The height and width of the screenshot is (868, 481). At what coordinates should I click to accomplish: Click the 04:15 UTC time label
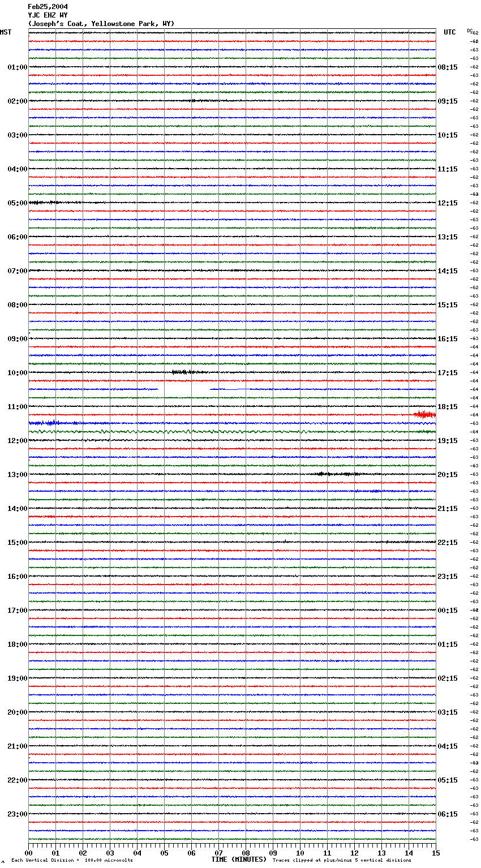pos(448,746)
